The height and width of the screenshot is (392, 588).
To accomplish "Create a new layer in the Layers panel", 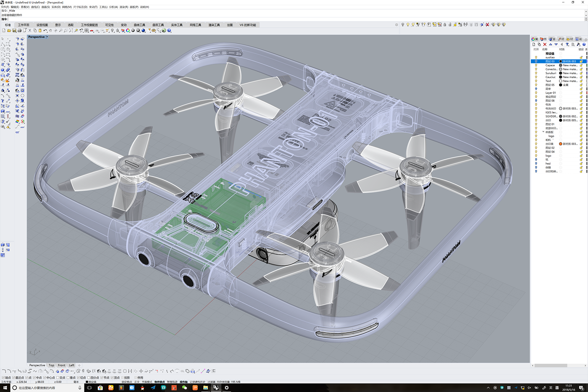I will pyautogui.click(x=534, y=44).
